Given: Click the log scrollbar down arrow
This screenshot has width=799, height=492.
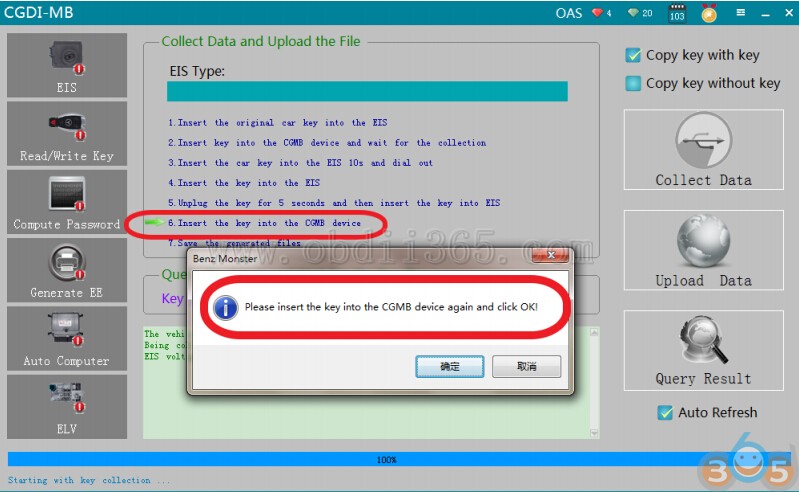Looking at the screenshot, I should 594,433.
